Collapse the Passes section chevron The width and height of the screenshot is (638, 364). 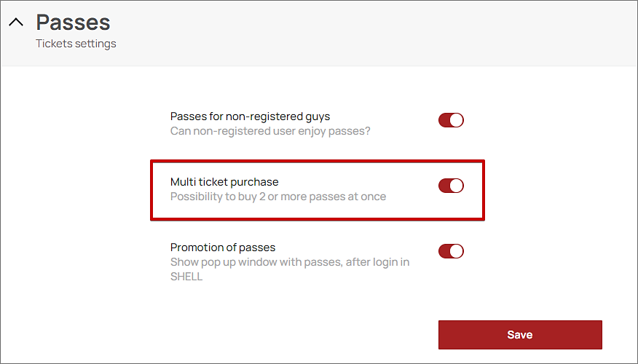coord(15,22)
